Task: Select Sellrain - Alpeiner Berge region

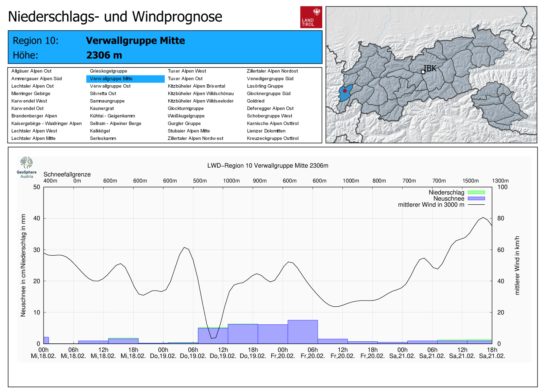Action: [x=116, y=123]
